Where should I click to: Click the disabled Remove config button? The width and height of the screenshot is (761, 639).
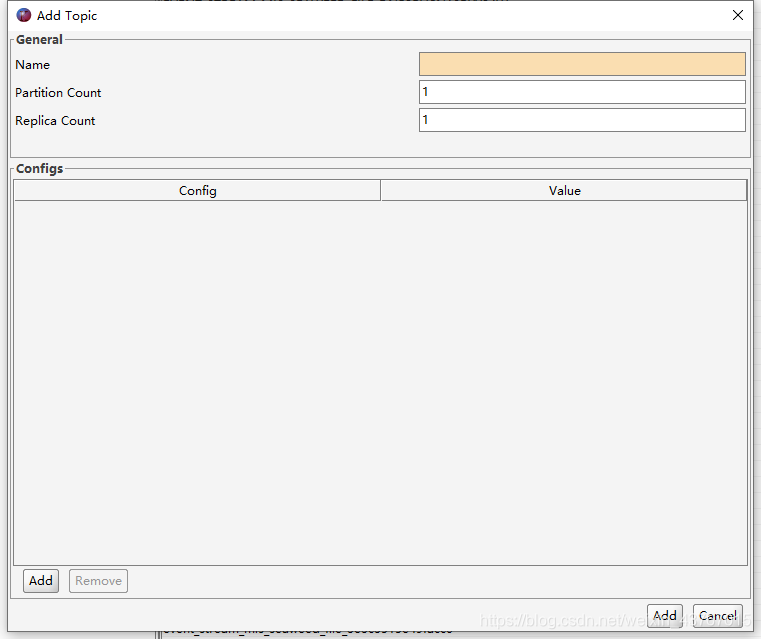(99, 581)
